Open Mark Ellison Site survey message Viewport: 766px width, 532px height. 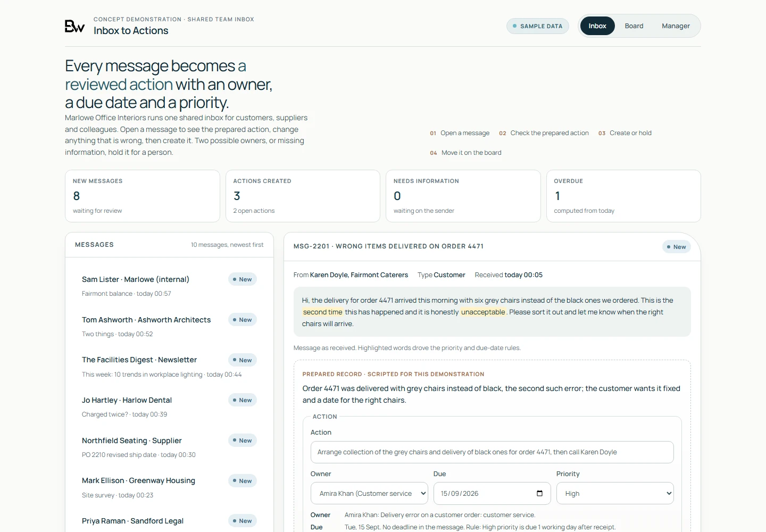point(169,487)
